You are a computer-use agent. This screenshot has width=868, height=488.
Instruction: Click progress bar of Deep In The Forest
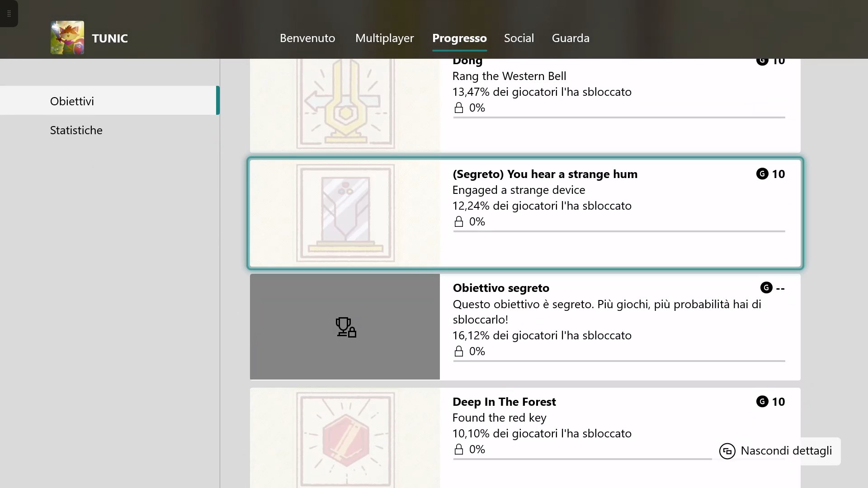pos(582,459)
